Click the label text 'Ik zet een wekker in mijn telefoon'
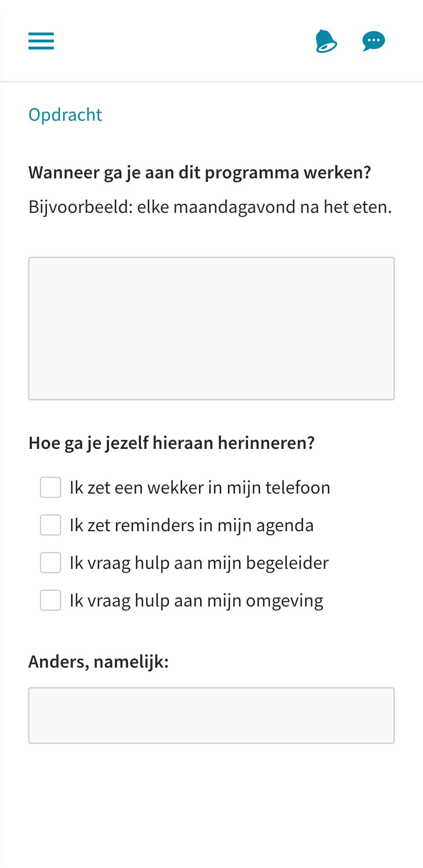The height and width of the screenshot is (868, 423). (x=200, y=488)
